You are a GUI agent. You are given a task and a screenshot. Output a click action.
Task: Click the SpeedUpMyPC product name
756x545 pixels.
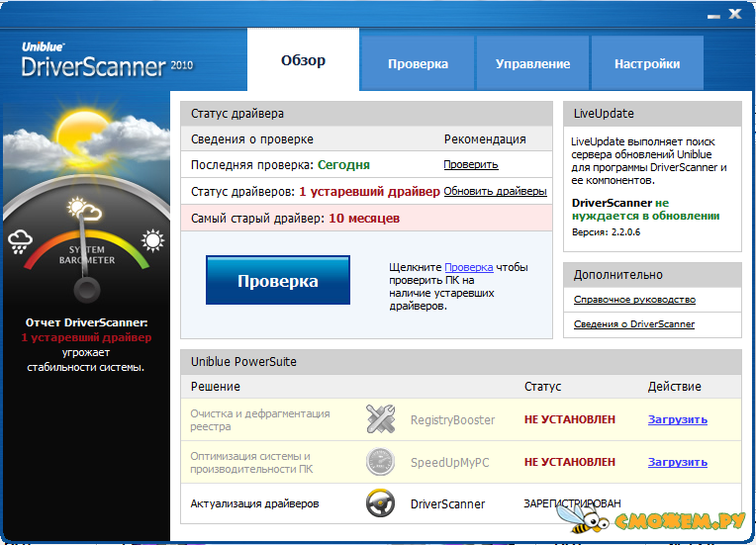(x=450, y=463)
